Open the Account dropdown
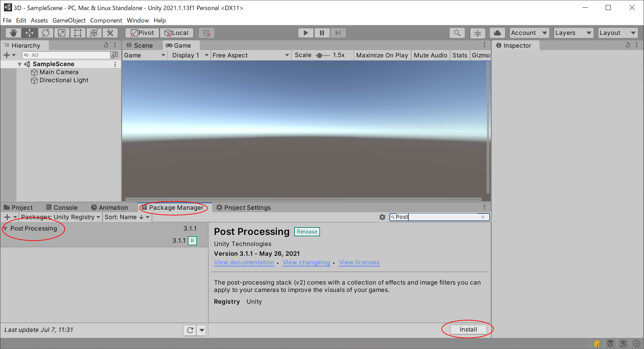Image resolution: width=644 pixels, height=349 pixels. coord(529,33)
